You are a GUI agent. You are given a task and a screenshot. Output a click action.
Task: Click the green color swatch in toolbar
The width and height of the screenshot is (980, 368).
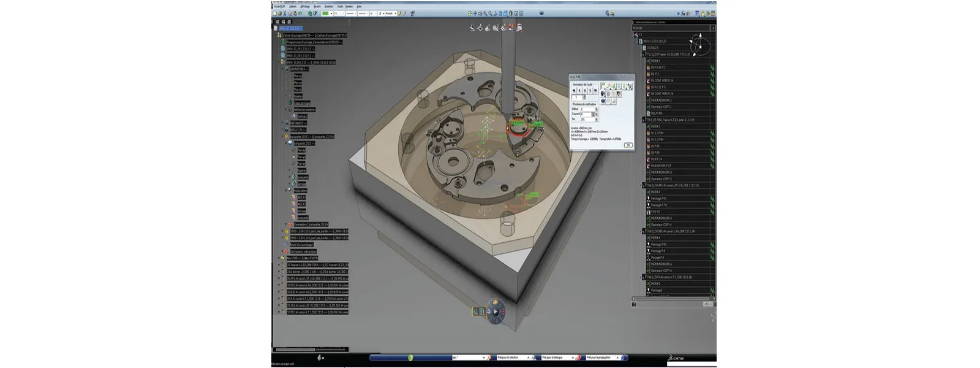[325, 13]
